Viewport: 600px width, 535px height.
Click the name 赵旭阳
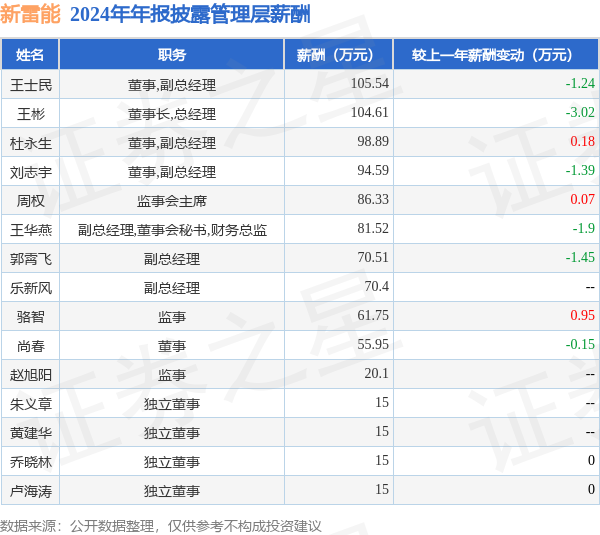pos(31,375)
